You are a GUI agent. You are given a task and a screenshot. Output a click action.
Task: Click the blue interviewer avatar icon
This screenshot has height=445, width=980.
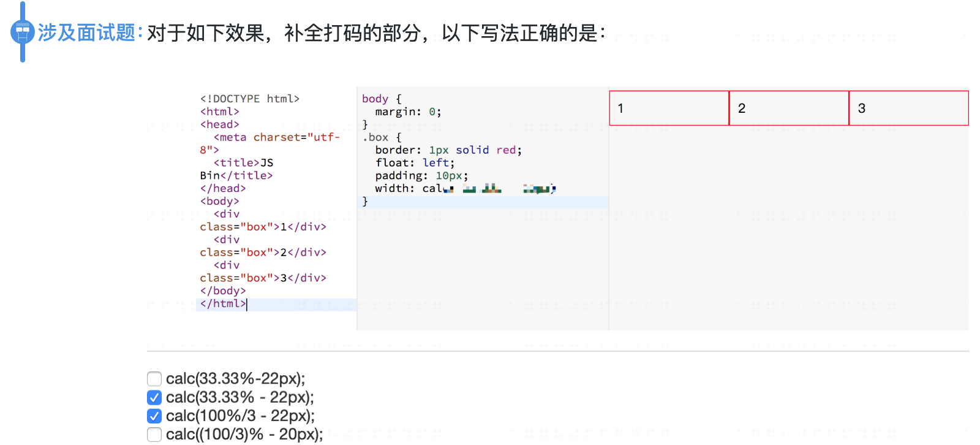(23, 32)
